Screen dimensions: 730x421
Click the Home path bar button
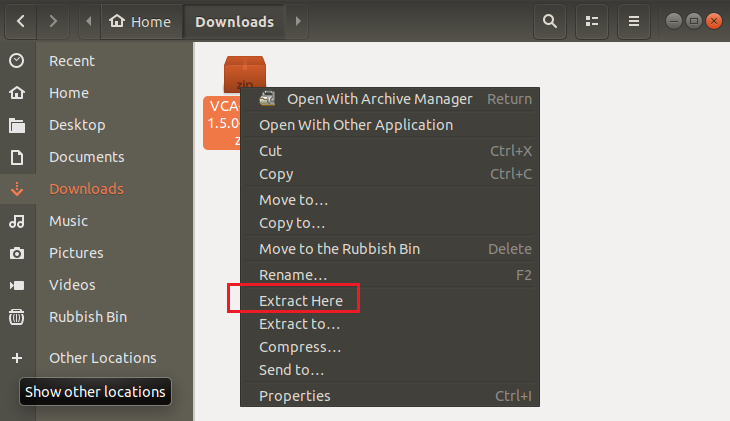140,21
